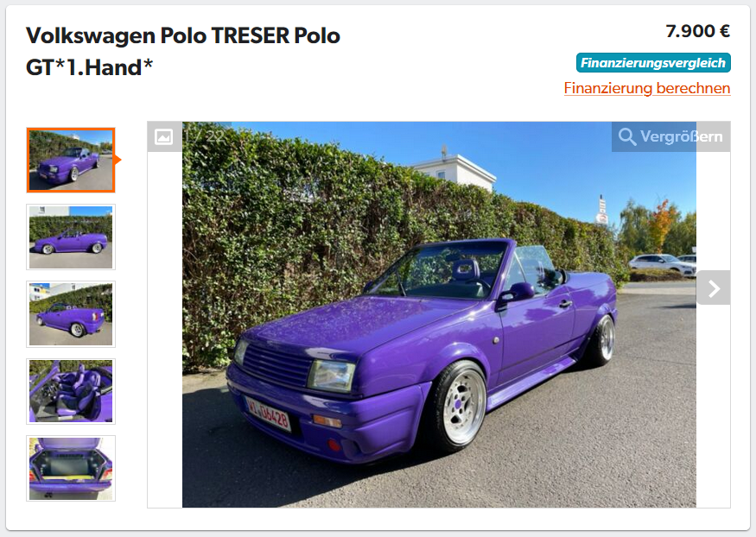The width and height of the screenshot is (756, 537).
Task: Open the Vergrößern enlarge button
Action: click(671, 136)
